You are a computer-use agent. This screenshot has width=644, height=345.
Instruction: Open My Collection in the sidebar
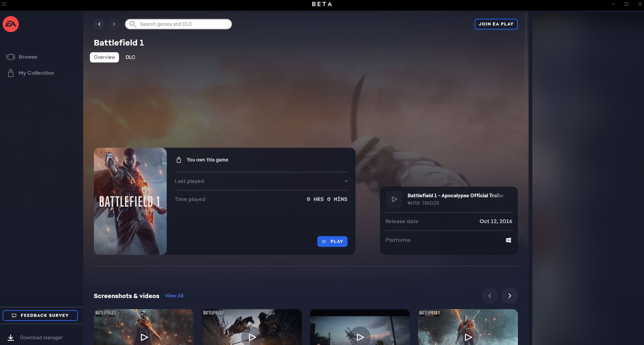(x=36, y=73)
